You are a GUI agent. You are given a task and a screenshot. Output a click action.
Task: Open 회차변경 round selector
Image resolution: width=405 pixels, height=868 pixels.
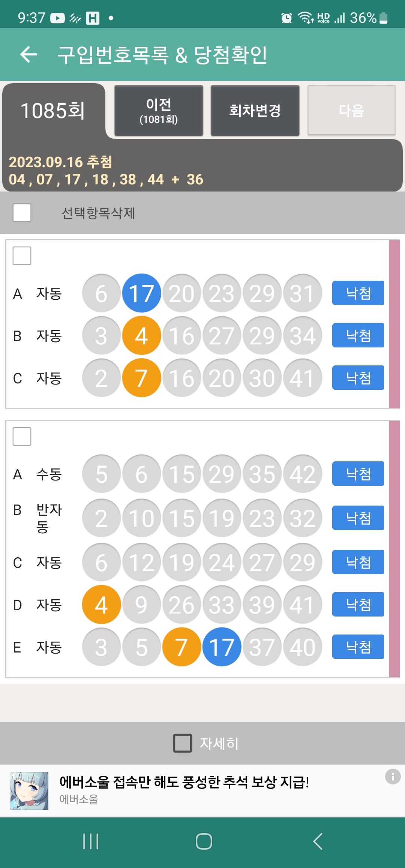click(255, 111)
